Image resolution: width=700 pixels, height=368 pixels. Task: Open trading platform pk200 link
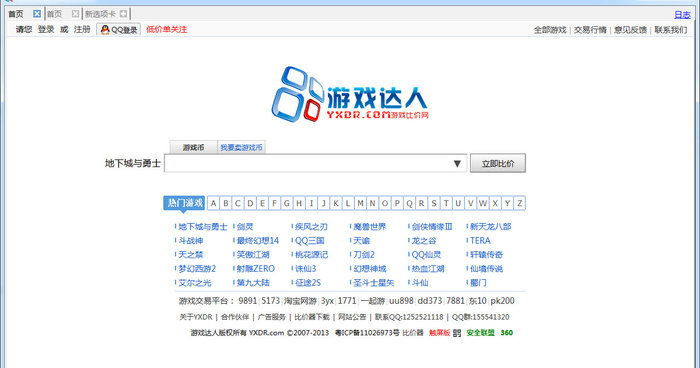502,301
